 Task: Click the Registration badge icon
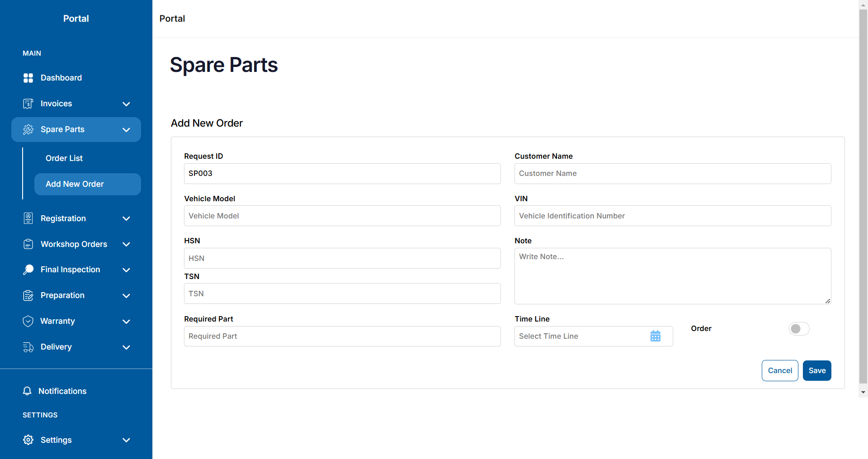click(x=28, y=218)
